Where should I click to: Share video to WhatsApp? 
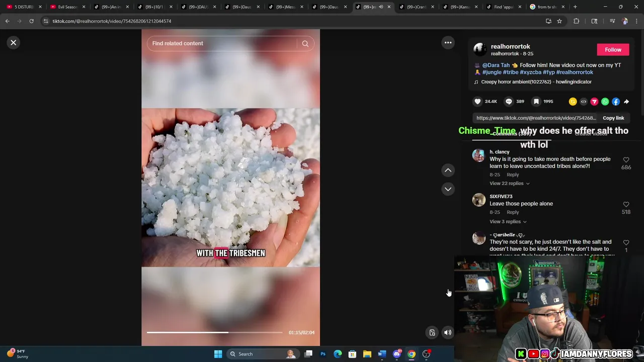click(605, 102)
